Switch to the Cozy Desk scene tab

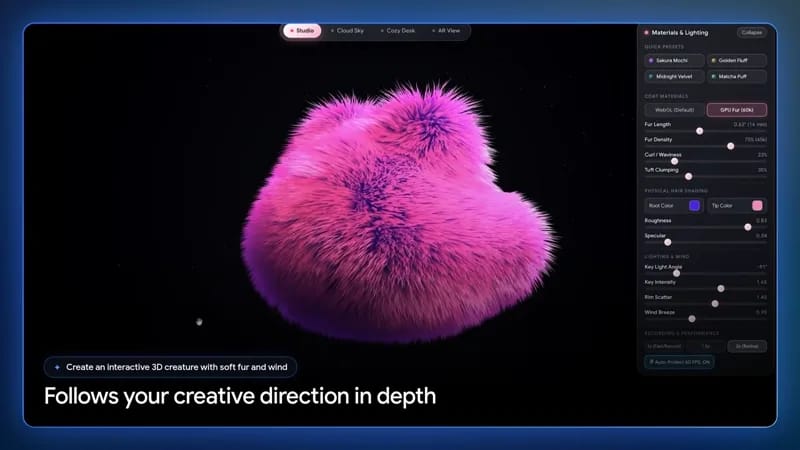coord(398,31)
